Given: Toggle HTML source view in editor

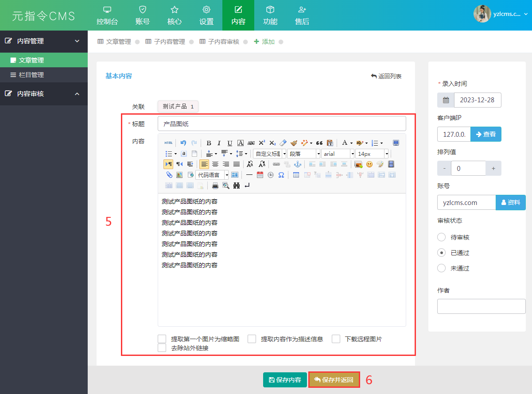Looking at the screenshot, I should click(x=168, y=143).
